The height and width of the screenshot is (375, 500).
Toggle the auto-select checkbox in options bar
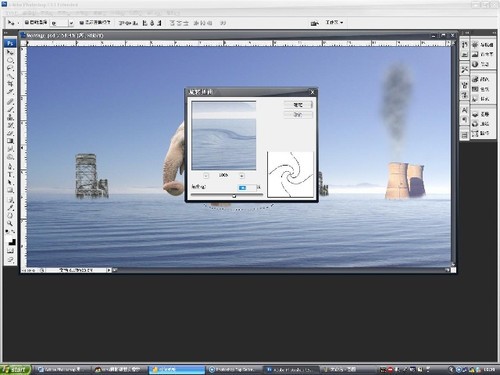(27, 22)
